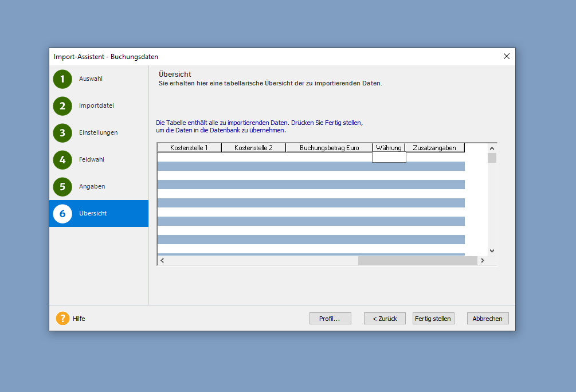Go back with the < Zurück button

click(x=385, y=319)
